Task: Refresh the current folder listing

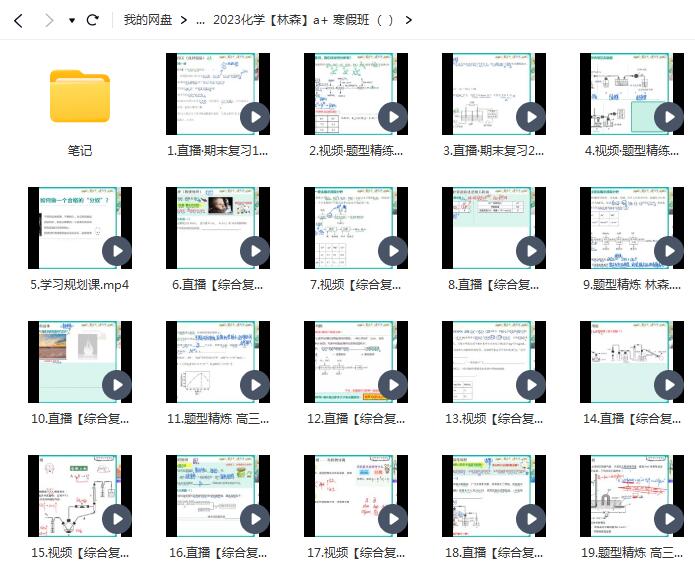Action: pos(93,20)
